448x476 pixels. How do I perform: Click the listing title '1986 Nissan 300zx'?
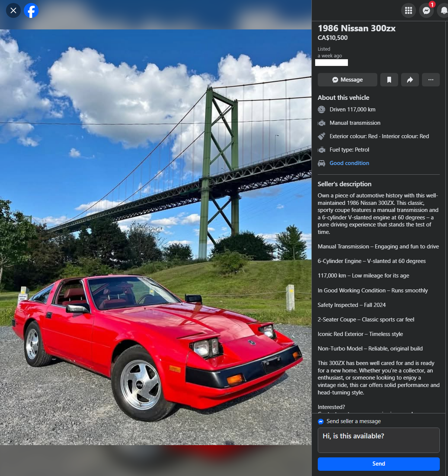pyautogui.click(x=356, y=28)
